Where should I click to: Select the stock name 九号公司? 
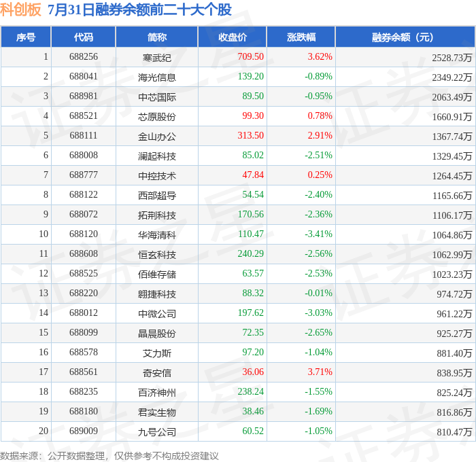pyautogui.click(x=157, y=432)
